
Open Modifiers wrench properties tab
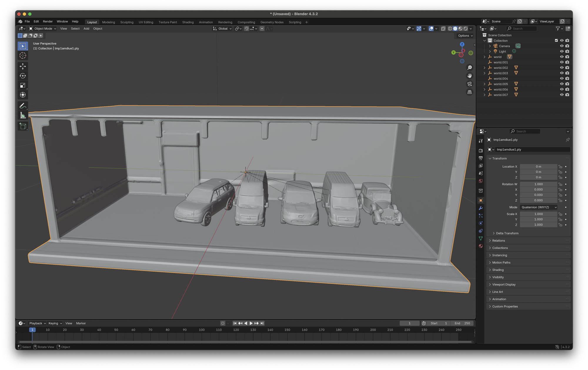(x=481, y=208)
